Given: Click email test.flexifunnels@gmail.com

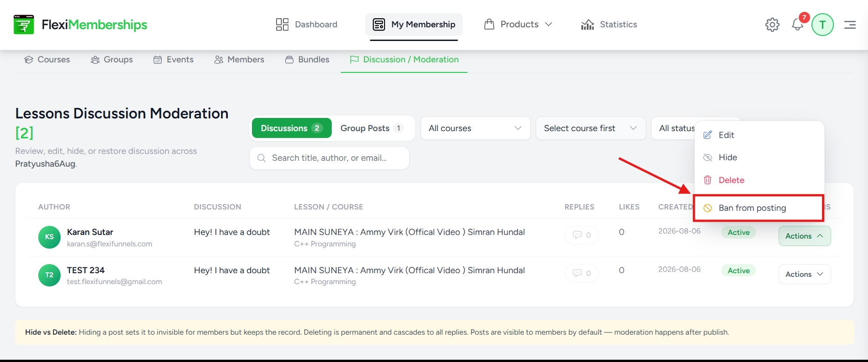Looking at the screenshot, I should pyautogui.click(x=114, y=282).
